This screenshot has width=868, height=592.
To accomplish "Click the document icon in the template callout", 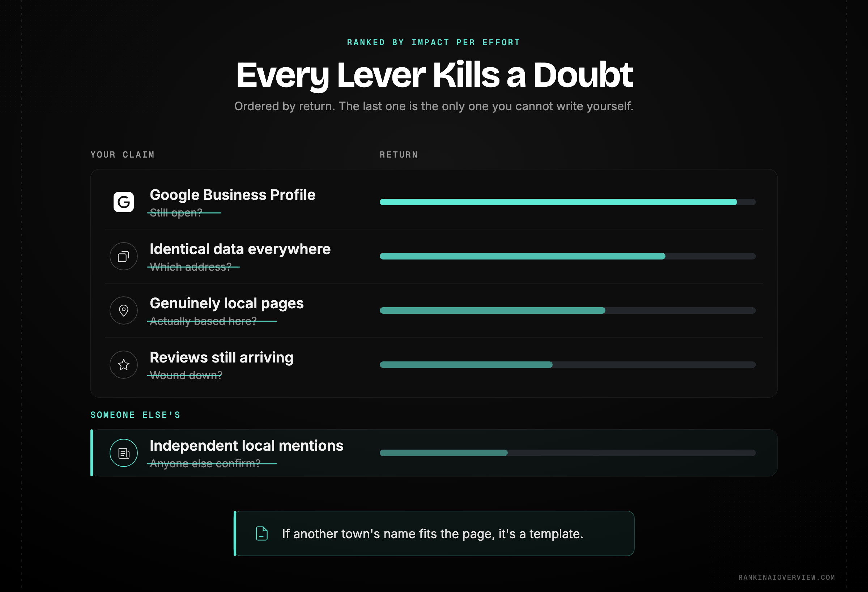I will pos(262,533).
